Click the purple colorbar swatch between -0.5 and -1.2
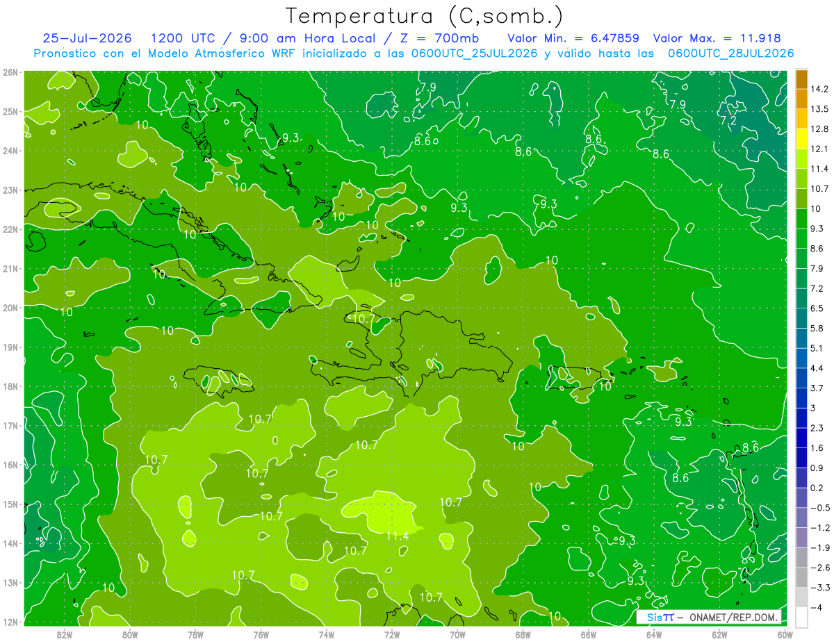 click(801, 518)
